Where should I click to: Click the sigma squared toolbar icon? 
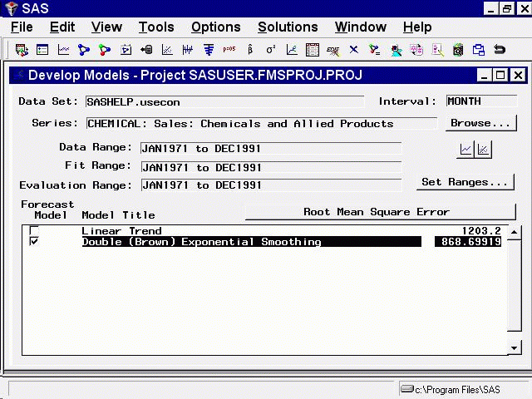pyautogui.click(x=271, y=51)
